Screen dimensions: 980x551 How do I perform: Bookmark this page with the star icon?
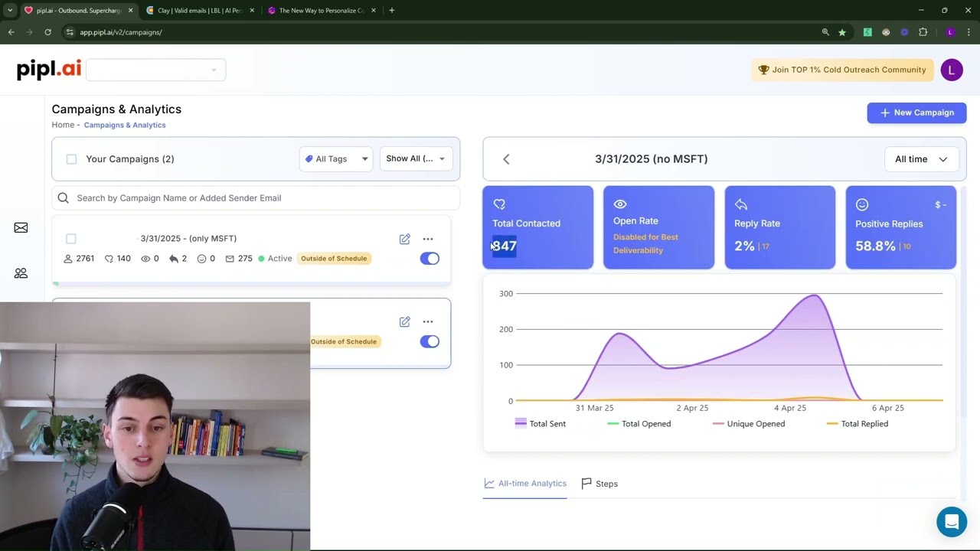click(842, 32)
